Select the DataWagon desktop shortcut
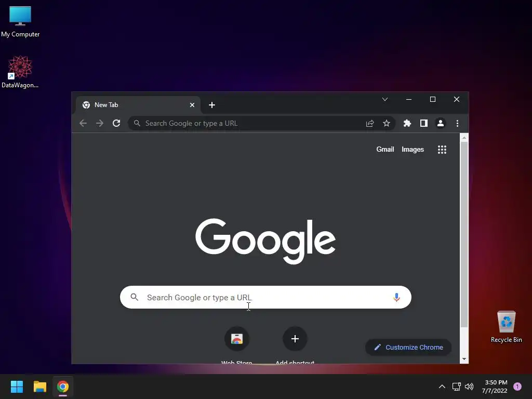 pyautogui.click(x=20, y=72)
